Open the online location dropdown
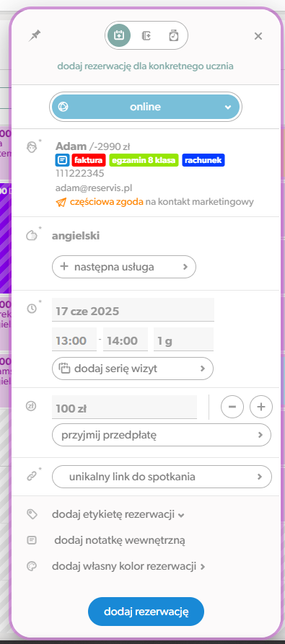Viewport: 285px width, 644px height. pos(146,107)
